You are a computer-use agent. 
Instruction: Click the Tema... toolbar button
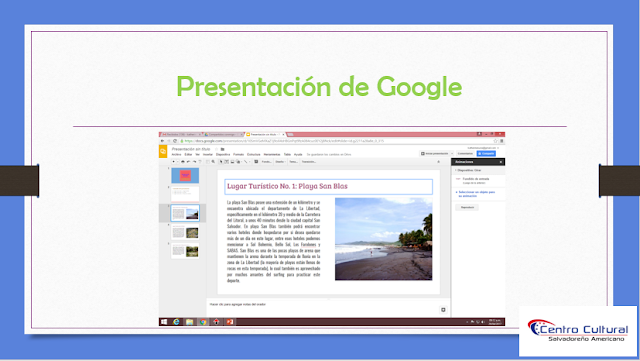pyautogui.click(x=293, y=162)
